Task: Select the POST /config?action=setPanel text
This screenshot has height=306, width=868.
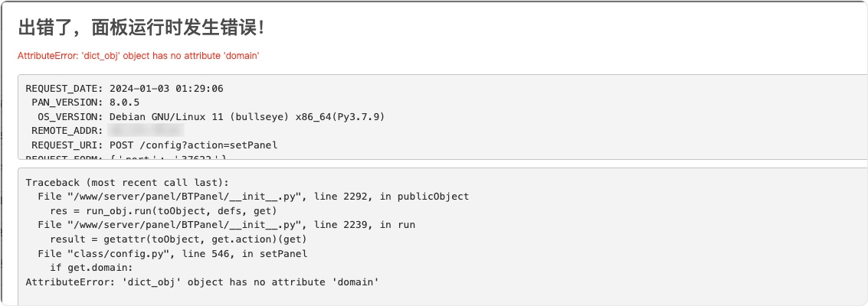Action: 194,145
